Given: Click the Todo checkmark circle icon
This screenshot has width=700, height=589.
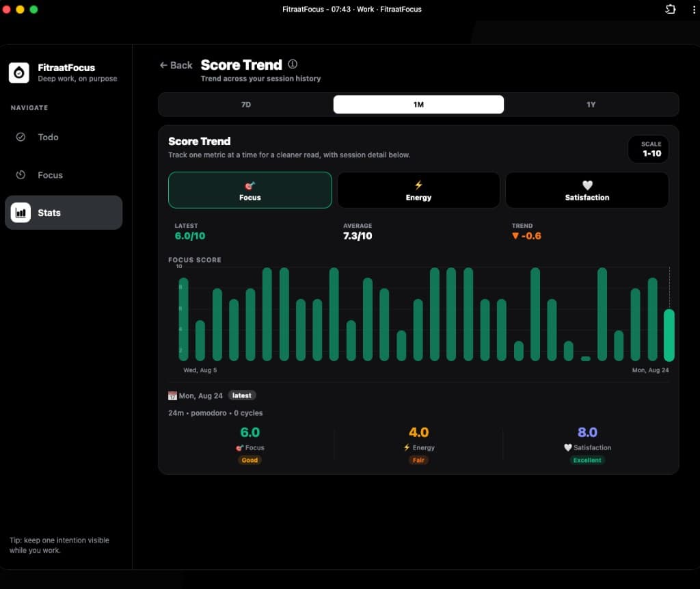Looking at the screenshot, I should [21, 138].
